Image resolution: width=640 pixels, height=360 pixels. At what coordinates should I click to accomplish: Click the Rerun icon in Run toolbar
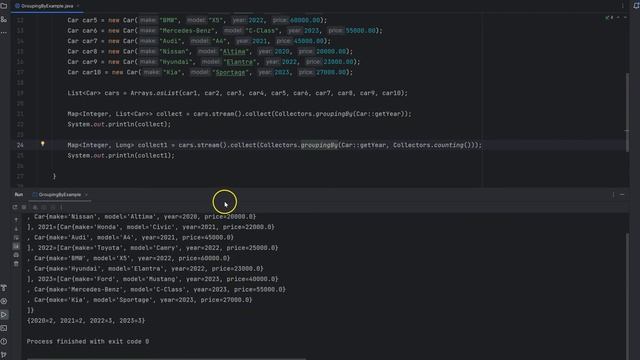(x=15, y=207)
